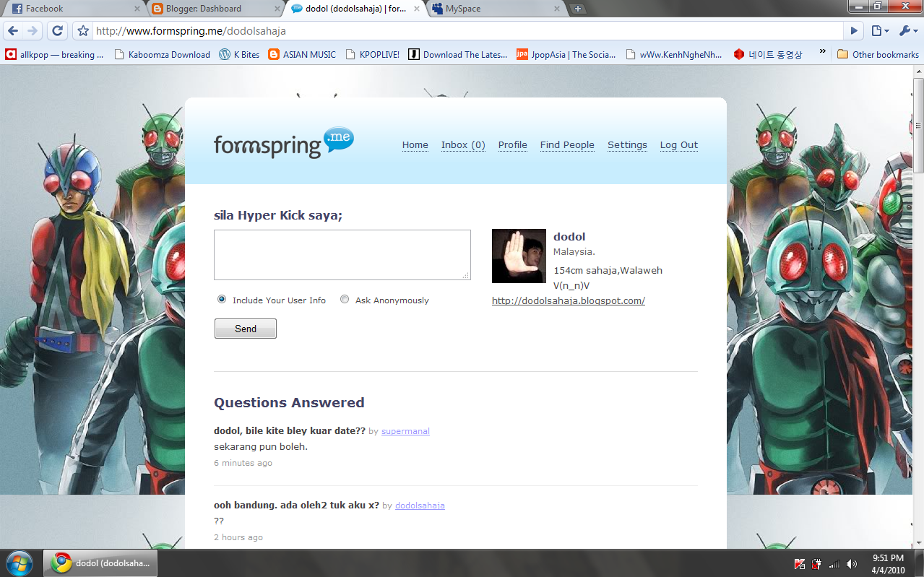924x577 pixels.
Task: Expand hidden bookmarks with the chevron
Action: [x=822, y=53]
